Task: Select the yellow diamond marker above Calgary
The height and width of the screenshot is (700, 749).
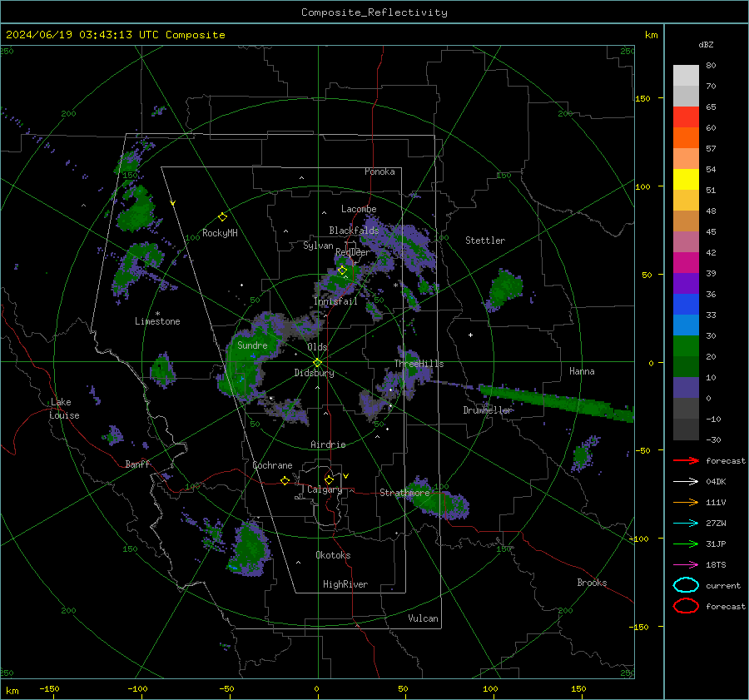Action: [329, 479]
